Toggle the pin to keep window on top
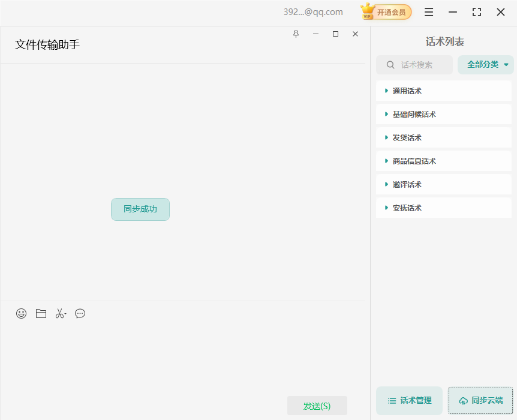517x420 pixels. (296, 34)
